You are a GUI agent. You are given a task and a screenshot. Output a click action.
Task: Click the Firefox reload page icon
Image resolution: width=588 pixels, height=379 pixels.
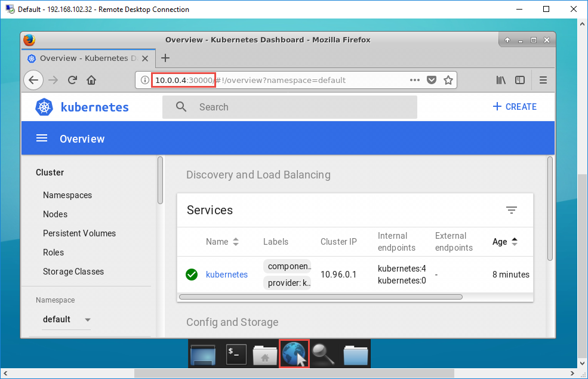72,80
